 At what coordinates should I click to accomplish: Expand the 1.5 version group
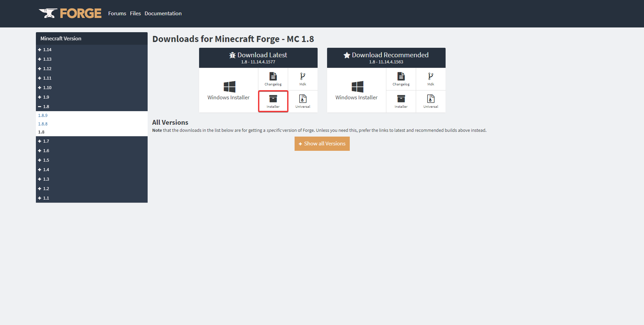point(92,160)
